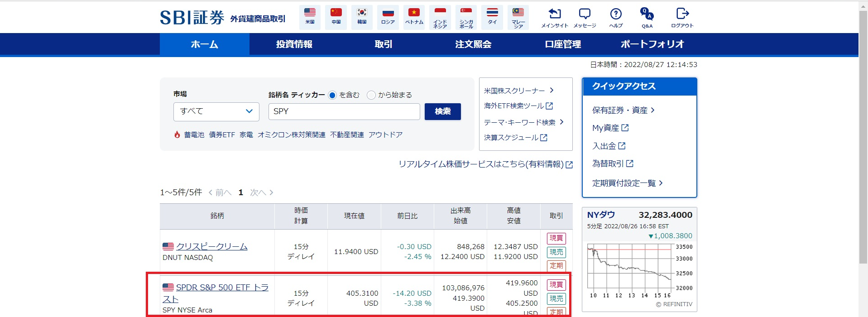Click the flame trending icon beside 蓄電池
This screenshot has height=317, width=868.
click(177, 134)
